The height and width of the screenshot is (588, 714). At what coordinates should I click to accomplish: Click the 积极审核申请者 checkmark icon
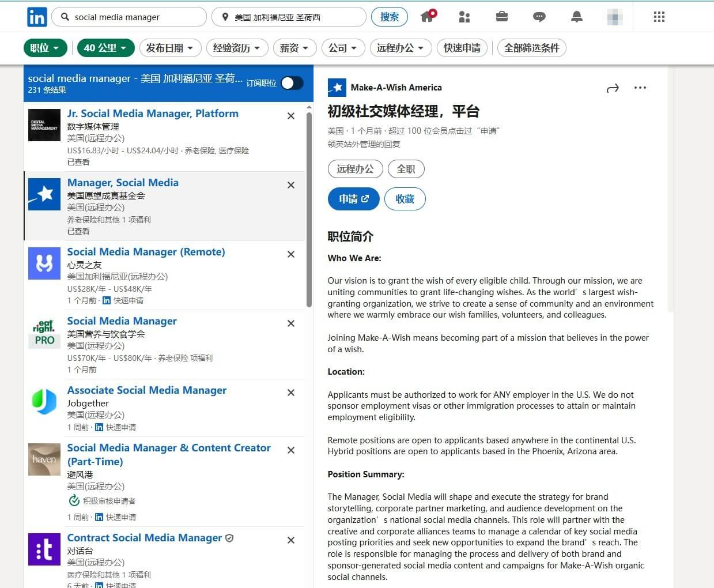click(74, 500)
